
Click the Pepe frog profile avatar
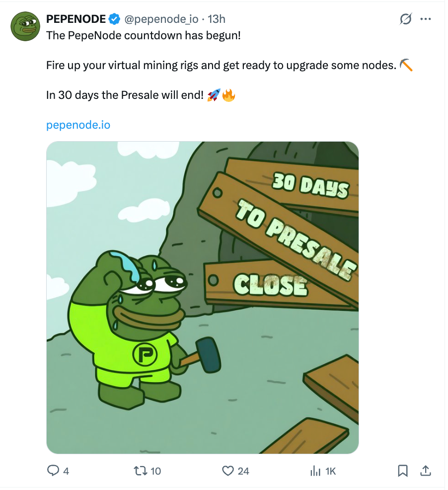click(25, 26)
